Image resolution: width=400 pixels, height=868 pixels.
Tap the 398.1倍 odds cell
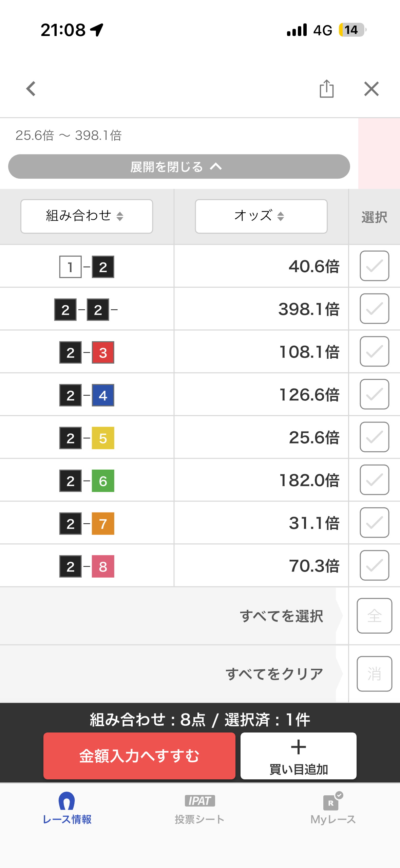(261, 309)
